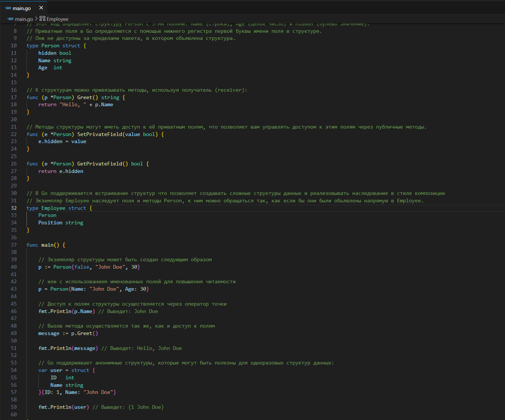Image resolution: width=505 pixels, height=420 pixels.
Task: Click 'main' in func main declaration
Action: pos(47,245)
